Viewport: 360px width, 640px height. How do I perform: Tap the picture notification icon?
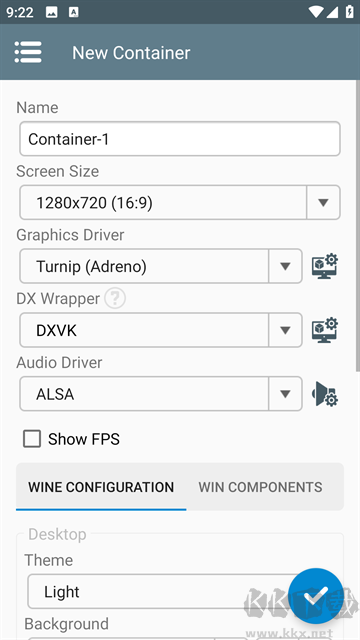click(x=52, y=12)
